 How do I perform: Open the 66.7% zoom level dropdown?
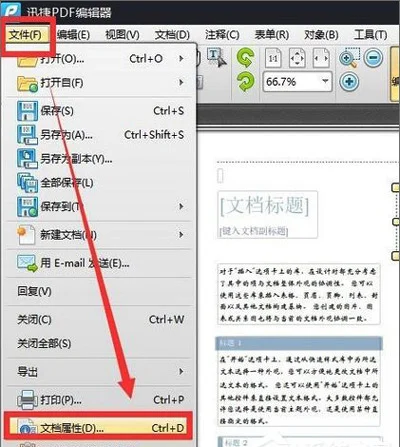[x=325, y=81]
